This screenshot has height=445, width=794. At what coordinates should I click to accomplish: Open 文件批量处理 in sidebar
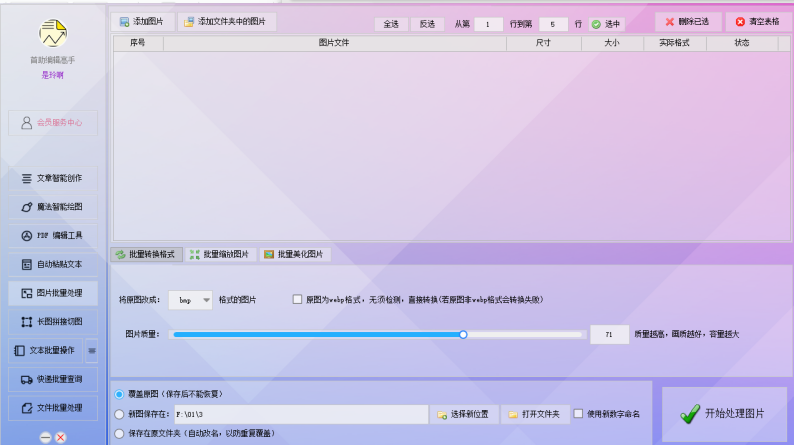click(x=53, y=408)
